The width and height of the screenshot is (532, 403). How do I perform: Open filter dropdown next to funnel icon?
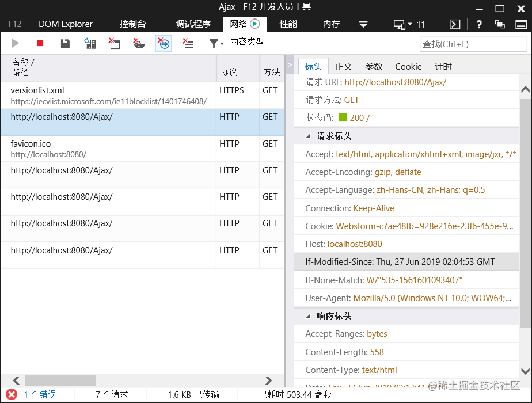(x=222, y=43)
